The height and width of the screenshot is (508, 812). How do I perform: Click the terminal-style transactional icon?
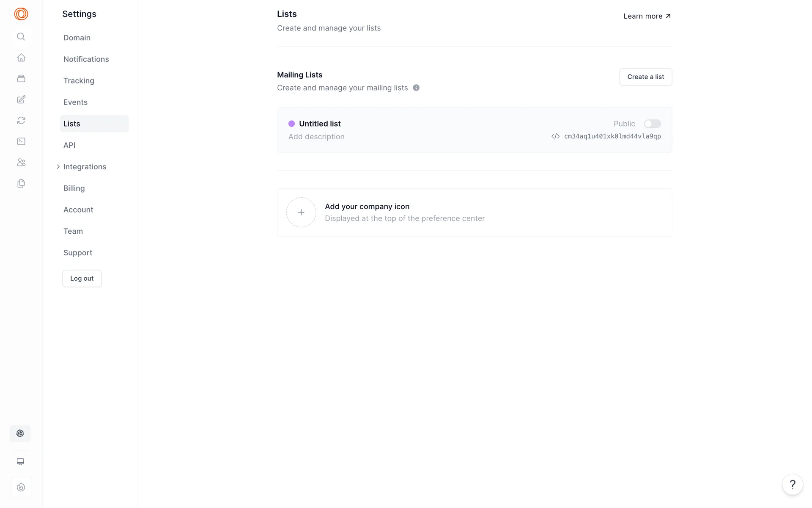(21, 141)
